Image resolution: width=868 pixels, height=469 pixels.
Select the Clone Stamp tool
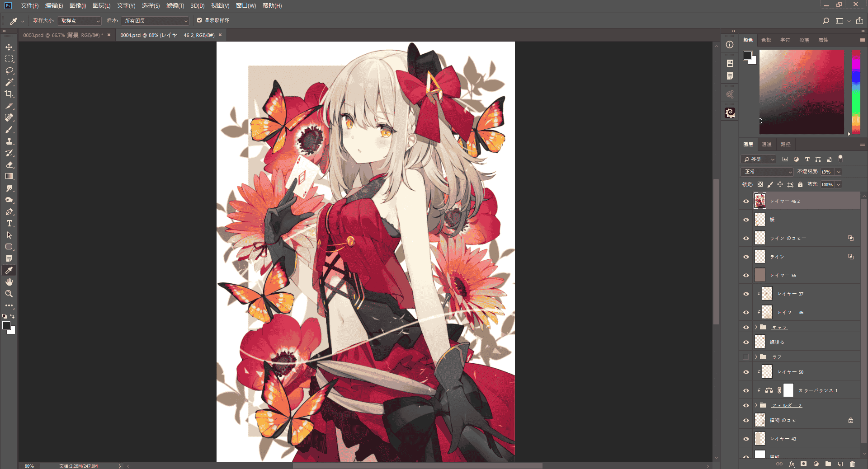9,141
